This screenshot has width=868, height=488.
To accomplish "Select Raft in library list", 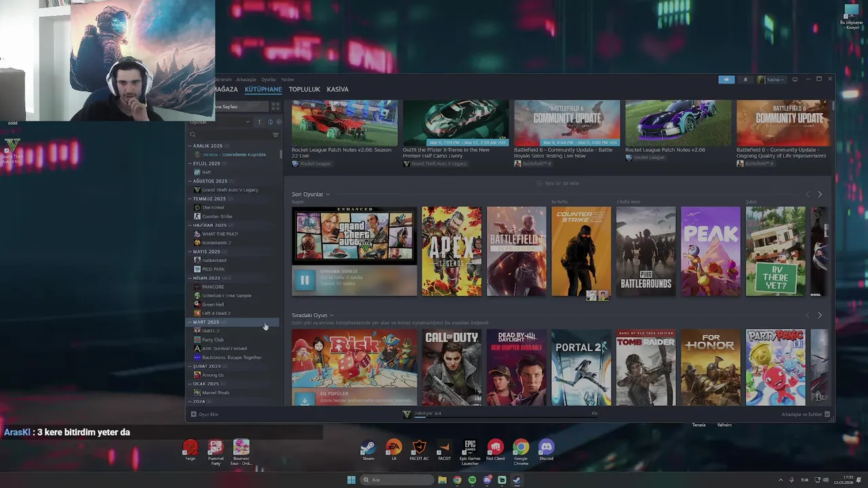I will 206,172.
